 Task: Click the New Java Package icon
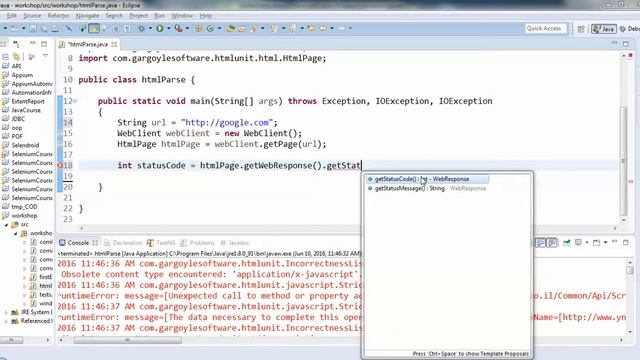199,28
